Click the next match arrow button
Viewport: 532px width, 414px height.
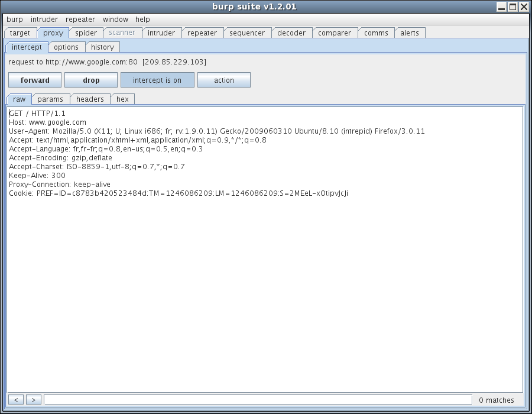click(34, 400)
